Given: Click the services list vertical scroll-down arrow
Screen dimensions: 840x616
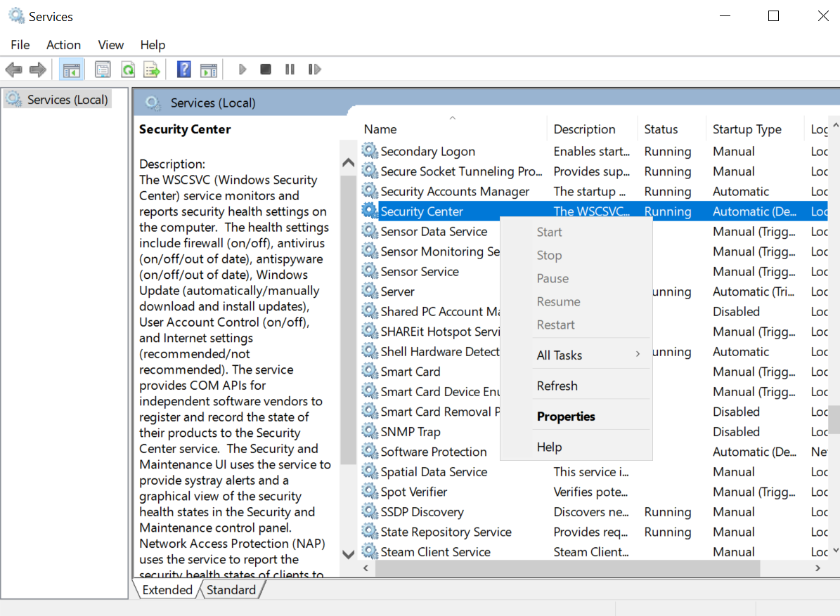Looking at the screenshot, I should point(835,550).
